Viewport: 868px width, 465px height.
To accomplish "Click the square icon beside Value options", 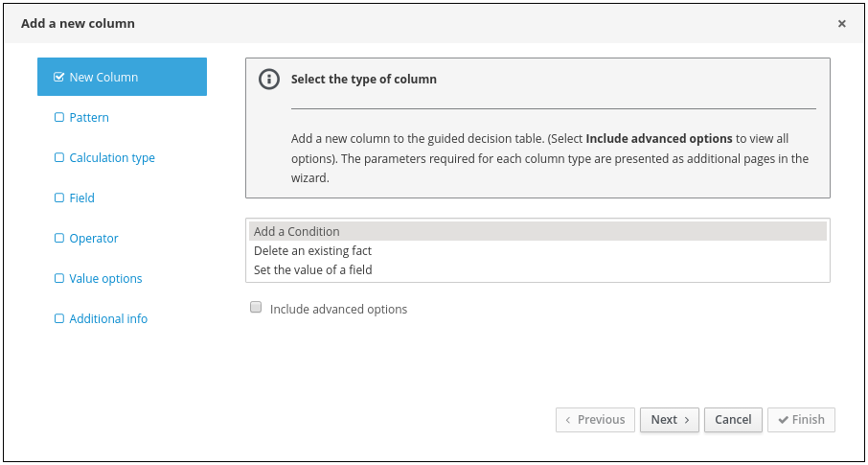I will (59, 279).
